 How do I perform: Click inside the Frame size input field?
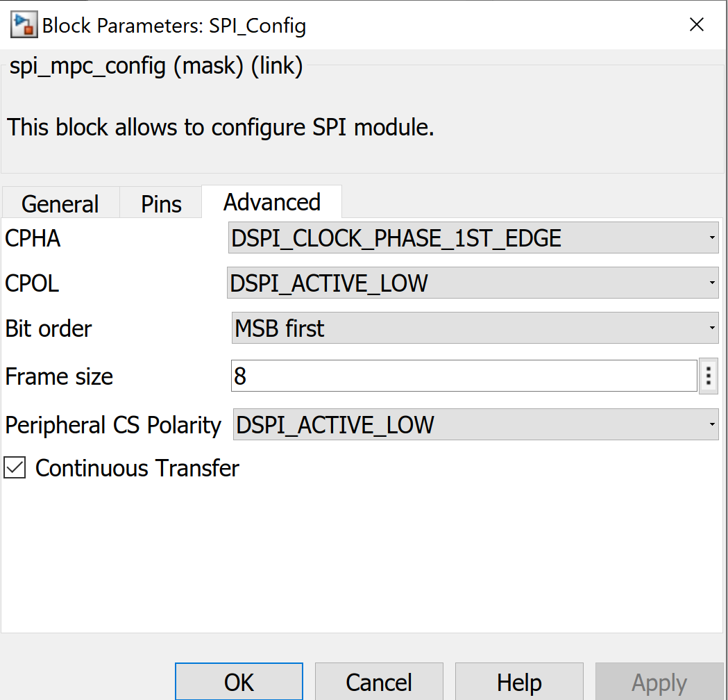click(416, 376)
